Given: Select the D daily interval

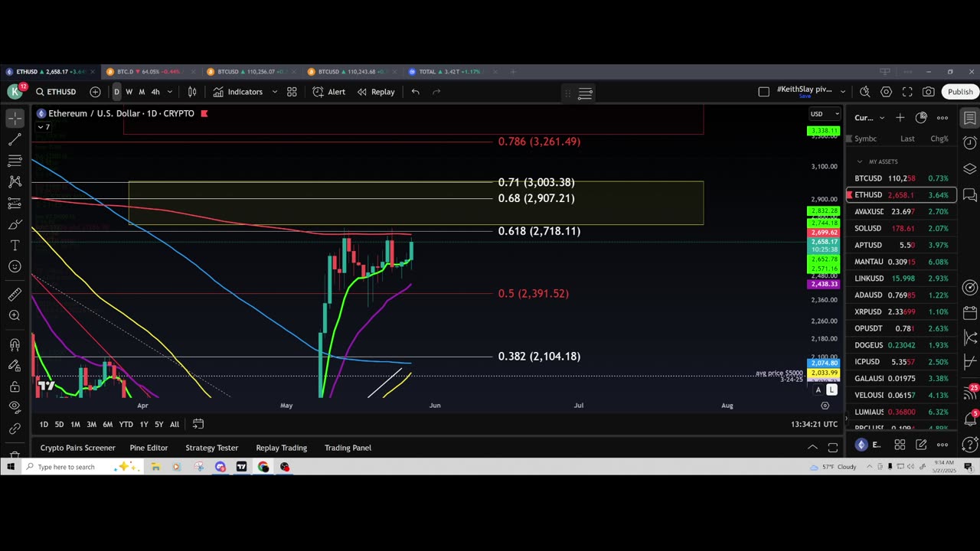Looking at the screenshot, I should tap(116, 92).
